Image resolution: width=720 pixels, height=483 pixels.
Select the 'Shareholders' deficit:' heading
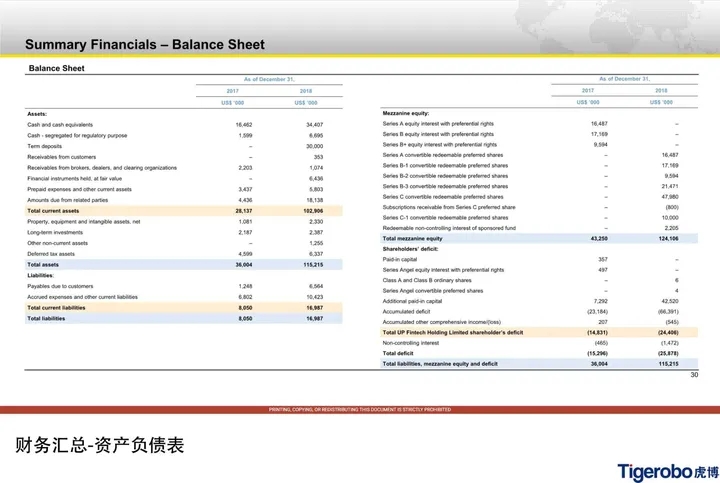click(x=410, y=249)
